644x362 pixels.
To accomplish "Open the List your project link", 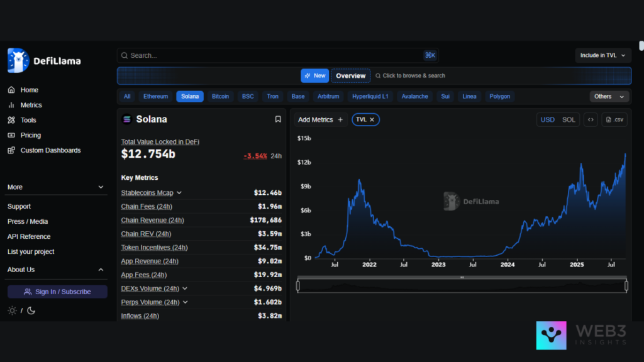I will pyautogui.click(x=31, y=251).
